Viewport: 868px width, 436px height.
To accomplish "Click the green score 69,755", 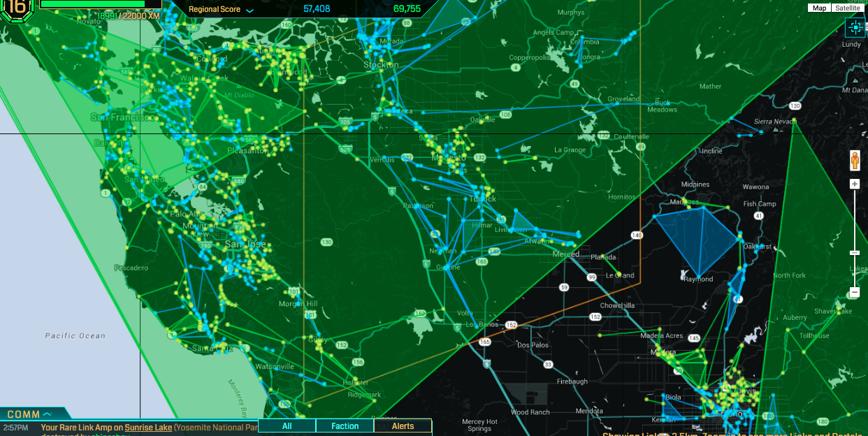I will (407, 9).
